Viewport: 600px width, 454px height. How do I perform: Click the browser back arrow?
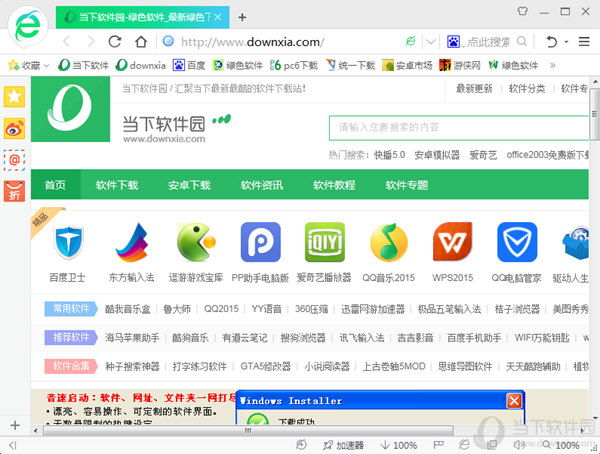[67, 41]
